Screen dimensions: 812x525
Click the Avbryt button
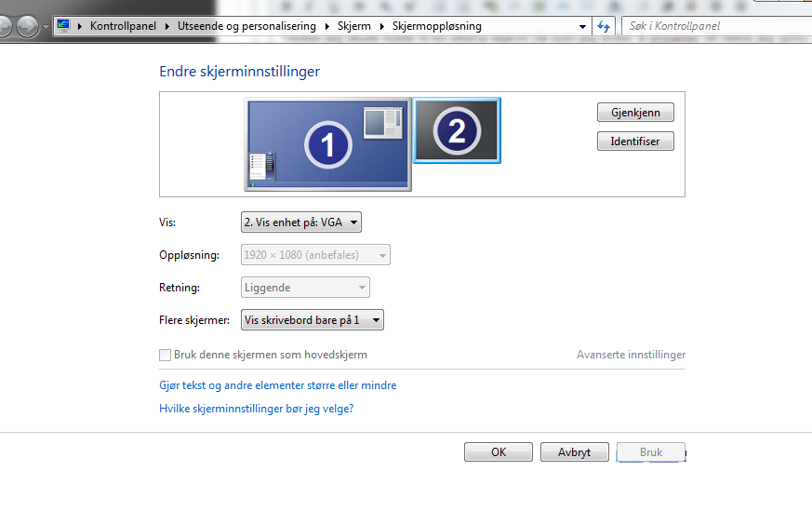pos(574,451)
